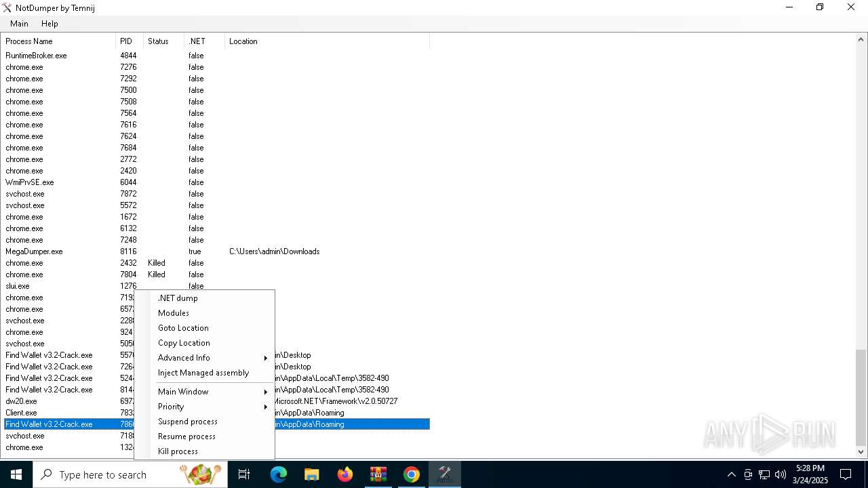Click the list's scroll down arrow
The width and height of the screenshot is (868, 488).
click(861, 452)
